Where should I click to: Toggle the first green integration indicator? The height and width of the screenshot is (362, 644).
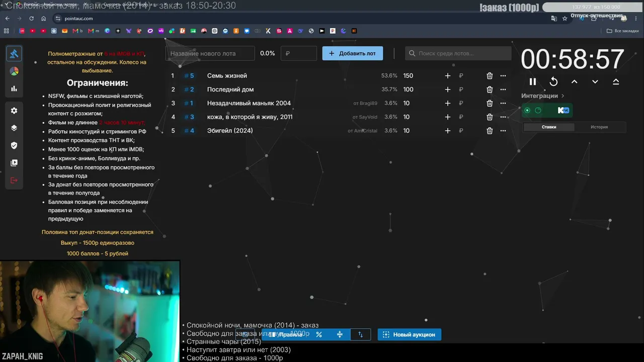click(527, 110)
